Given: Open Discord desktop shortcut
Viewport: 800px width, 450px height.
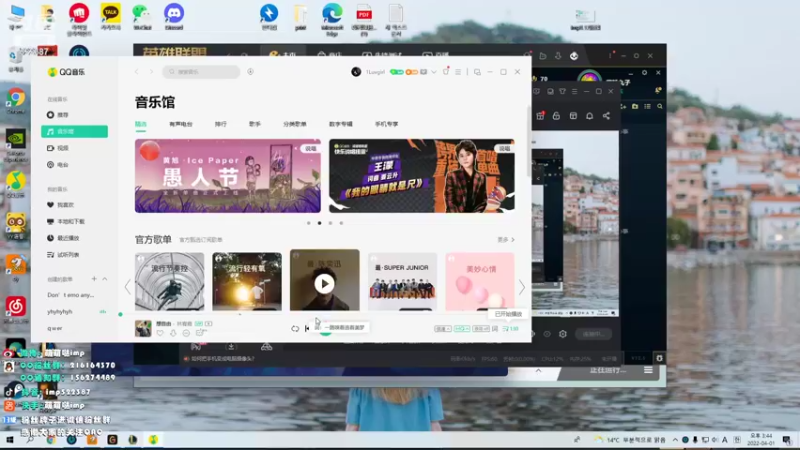Looking at the screenshot, I should click(174, 17).
